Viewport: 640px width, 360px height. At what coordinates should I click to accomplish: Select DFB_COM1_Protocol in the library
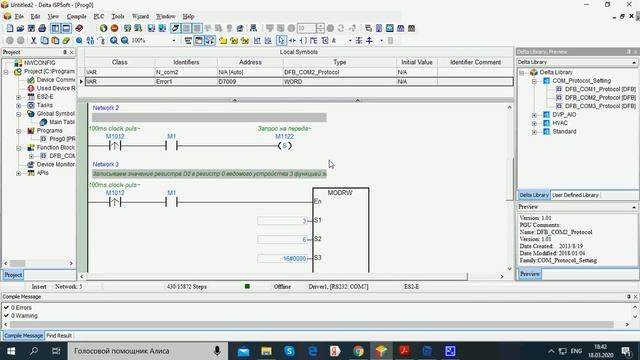[x=600, y=89]
